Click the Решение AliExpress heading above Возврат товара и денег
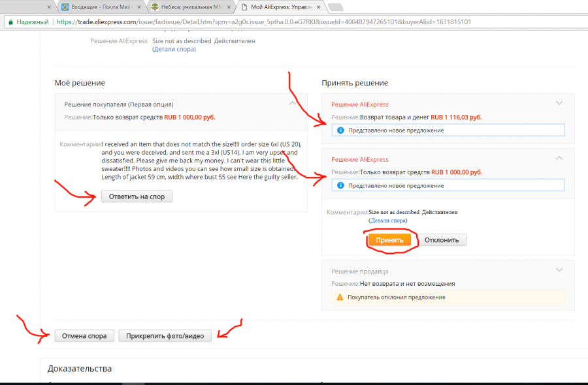This screenshot has height=385, width=588. coord(359,104)
